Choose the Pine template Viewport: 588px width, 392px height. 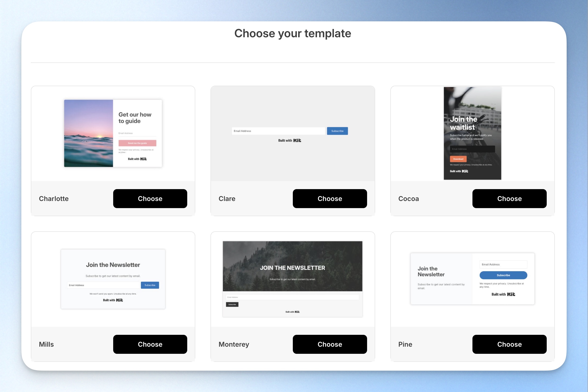509,344
